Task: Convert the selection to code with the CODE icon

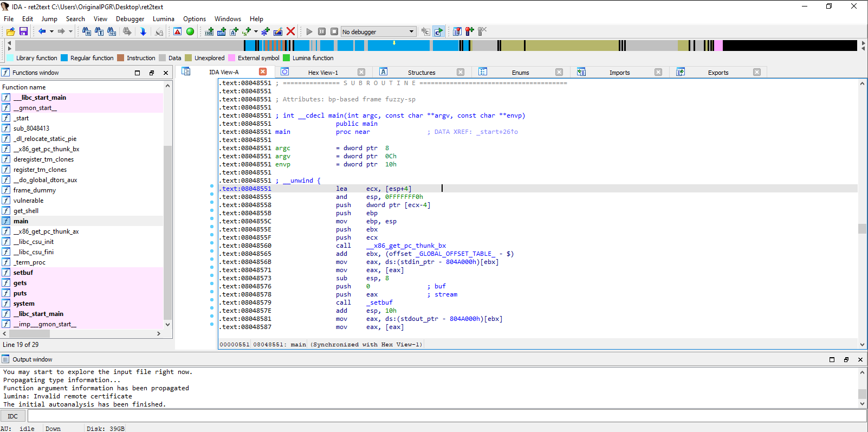Action: click(209, 31)
